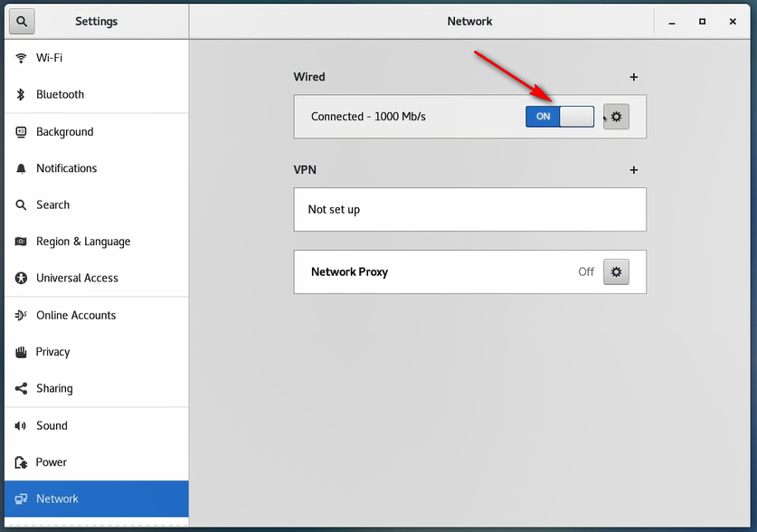Image resolution: width=757 pixels, height=532 pixels.
Task: Click the Wired section heading
Action: (x=309, y=77)
